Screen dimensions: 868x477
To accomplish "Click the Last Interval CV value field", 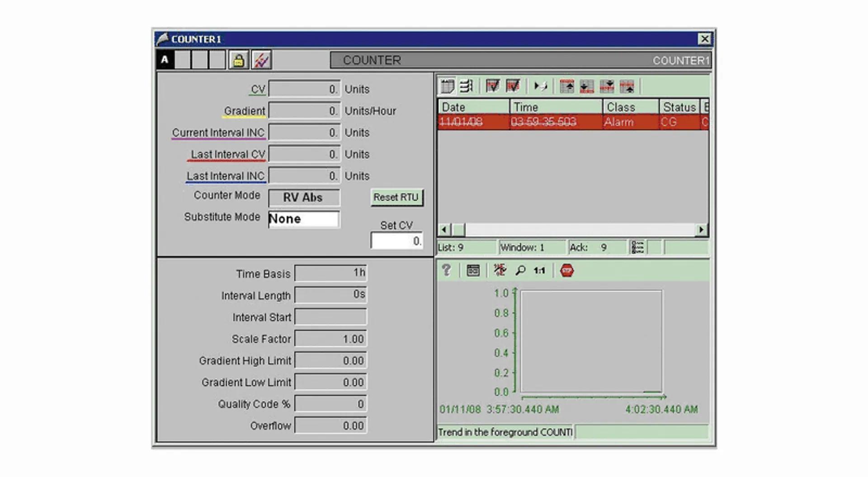I will pyautogui.click(x=304, y=154).
